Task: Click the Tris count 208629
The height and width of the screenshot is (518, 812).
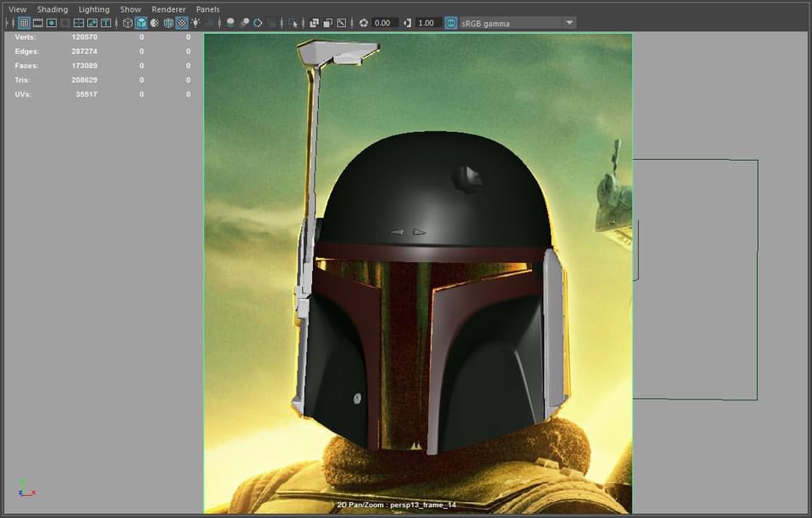Action: [84, 80]
